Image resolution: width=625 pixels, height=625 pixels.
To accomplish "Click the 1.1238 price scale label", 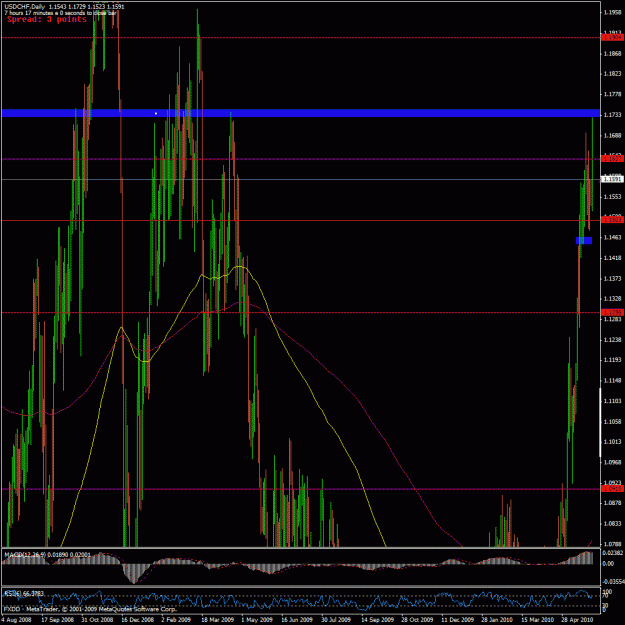I will (x=613, y=340).
